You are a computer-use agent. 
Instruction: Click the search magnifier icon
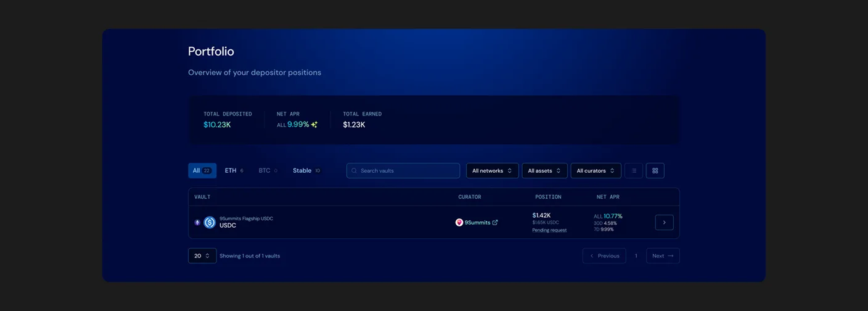pyautogui.click(x=354, y=171)
